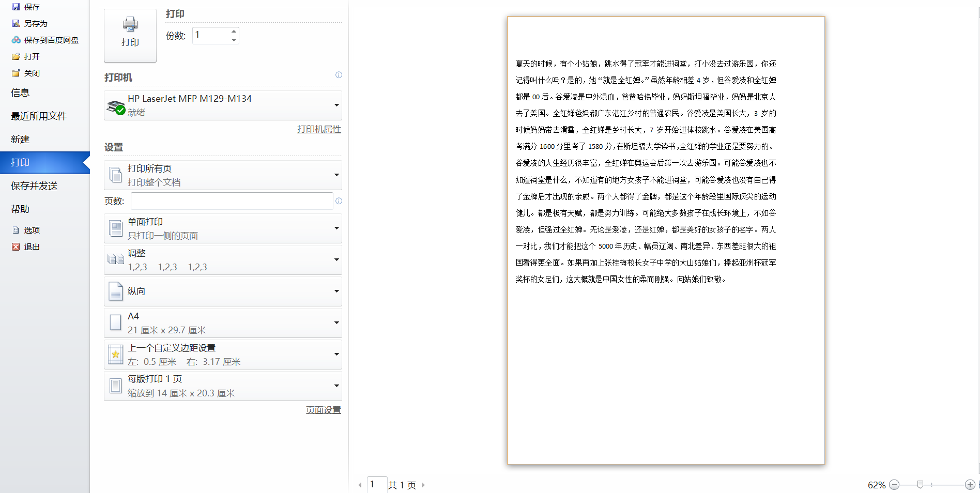Click the collate (调整) icon
The width and height of the screenshot is (980, 493).
pos(115,259)
